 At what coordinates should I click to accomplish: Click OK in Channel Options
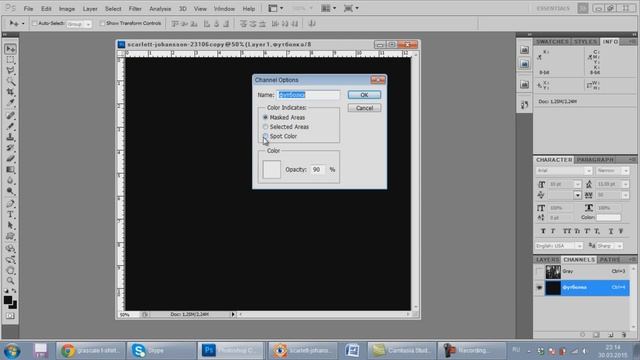tap(364, 95)
